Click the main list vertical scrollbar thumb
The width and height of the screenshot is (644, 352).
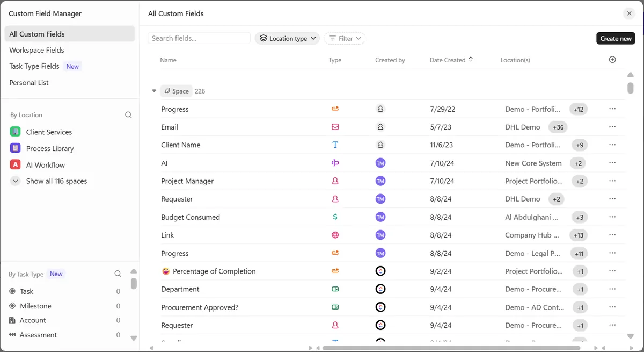point(631,88)
